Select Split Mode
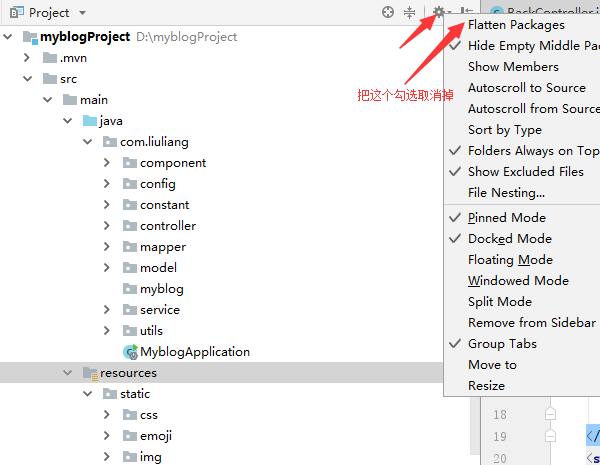This screenshot has width=600, height=465. point(522,302)
